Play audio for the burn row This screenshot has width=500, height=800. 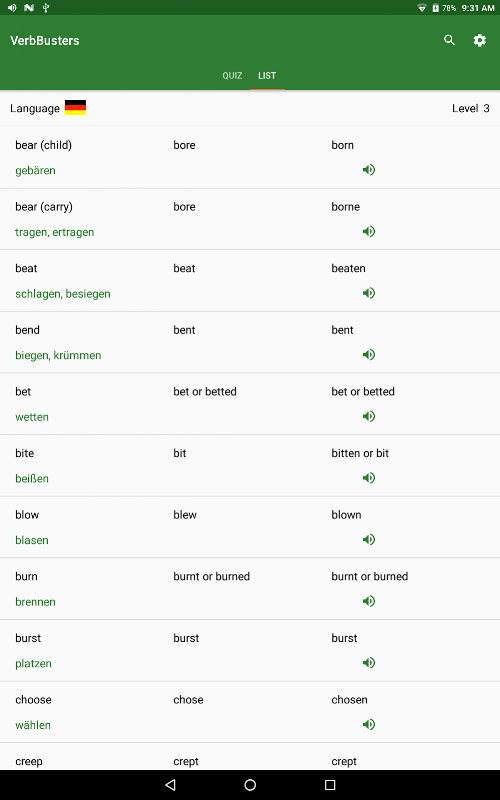[x=369, y=601]
